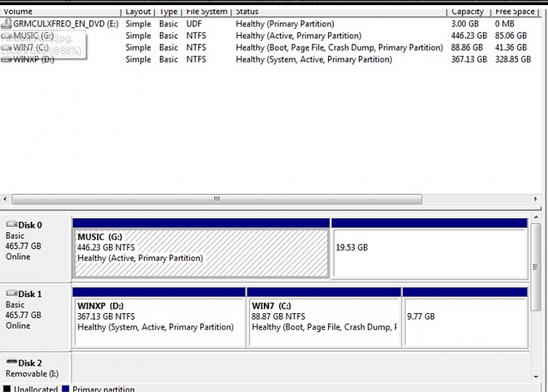548x392 pixels.
Task: Select the WIN7 (C:) partition block on Disk 1
Action: [x=324, y=318]
